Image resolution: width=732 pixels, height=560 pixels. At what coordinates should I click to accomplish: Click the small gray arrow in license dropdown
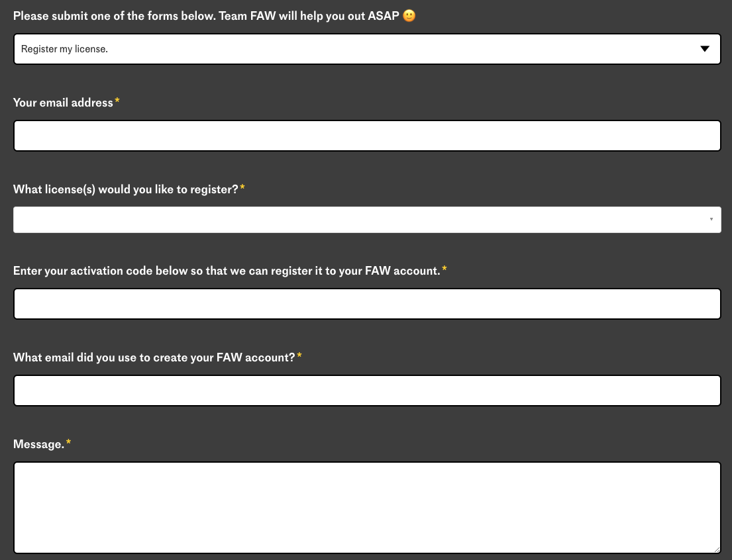tap(711, 219)
